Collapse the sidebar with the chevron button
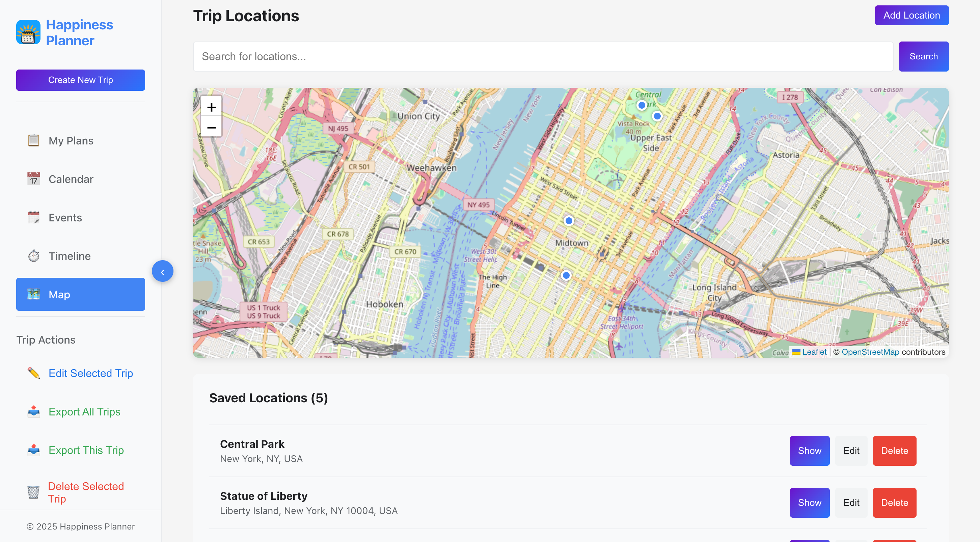 (x=162, y=271)
